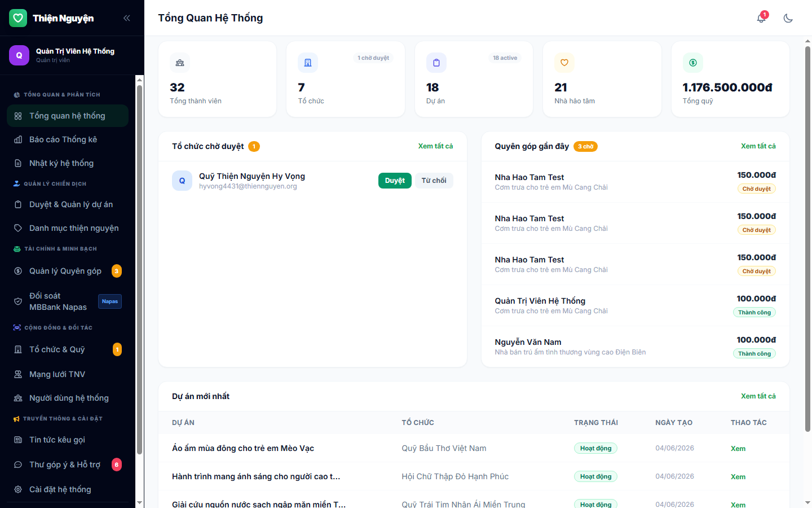Approve Quỹ Thiện Nguyện Hy Vọng with Duyệt
Image resolution: width=812 pixels, height=508 pixels.
(x=395, y=181)
